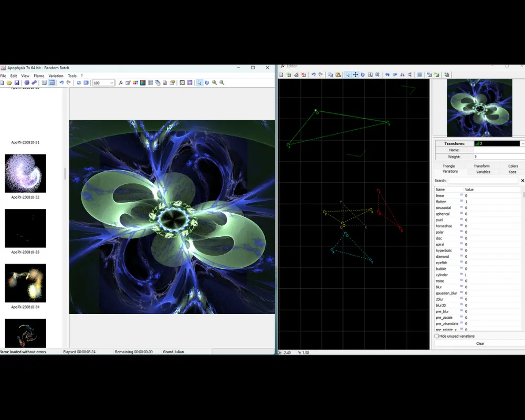
Task: Undo in the Apophysis main toolbar
Action: tap(61, 83)
